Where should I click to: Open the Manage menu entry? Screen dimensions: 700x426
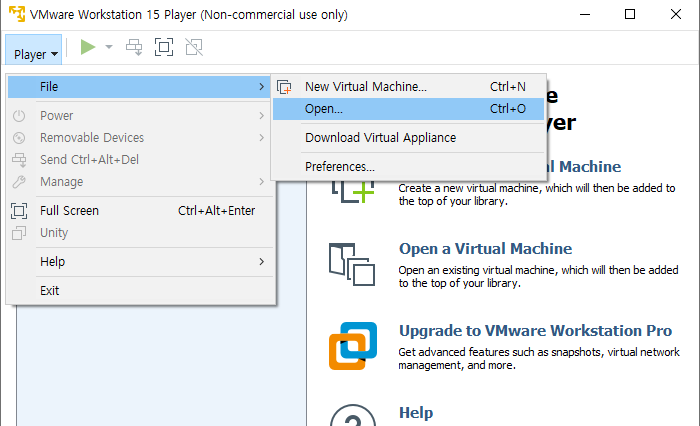[139, 182]
